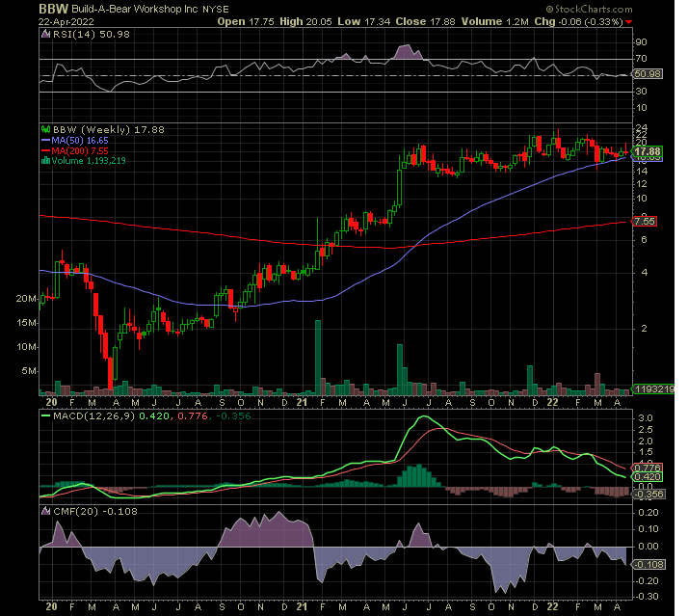The image size is (688, 616).
Task: Click the MA(200) 7.55 legend label
Action: click(80, 150)
